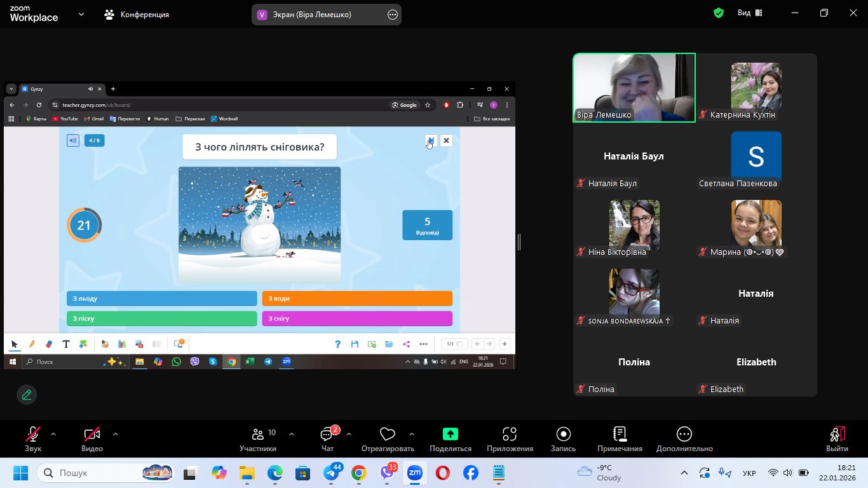Screen dimensions: 868x488
Task: Leave the meeting via exit button
Action: [837, 440]
